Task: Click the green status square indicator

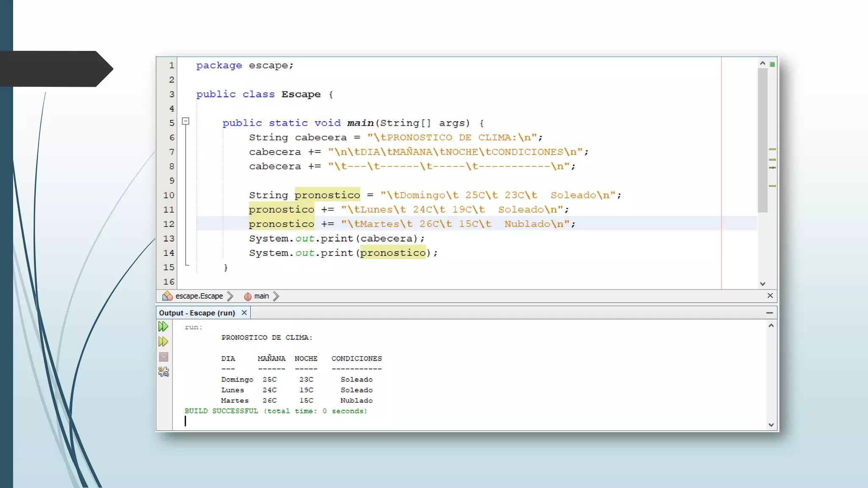Action: click(772, 64)
